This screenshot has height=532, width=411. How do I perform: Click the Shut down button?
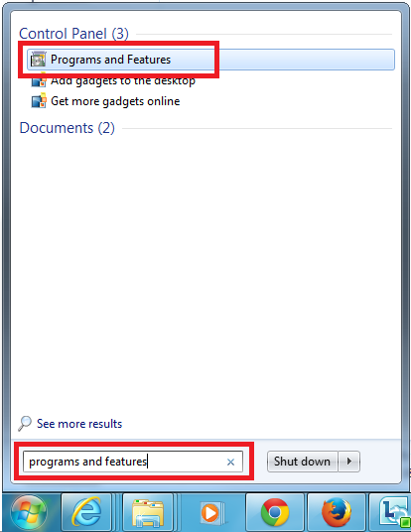click(x=302, y=462)
